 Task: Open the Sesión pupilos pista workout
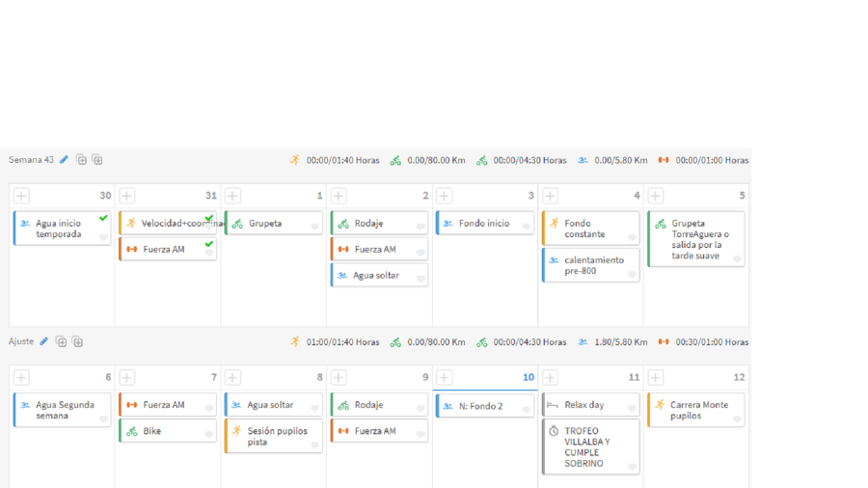tap(275, 436)
